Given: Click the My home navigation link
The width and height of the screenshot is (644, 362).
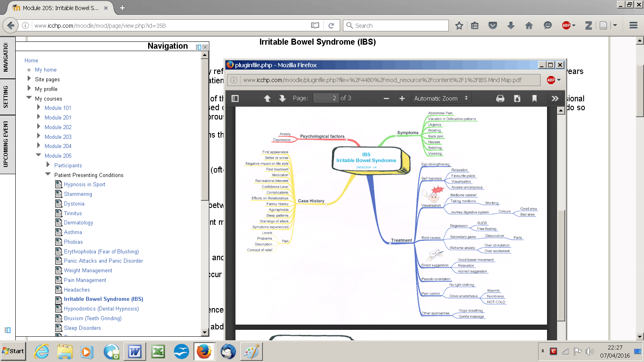Looking at the screenshot, I should (x=45, y=70).
